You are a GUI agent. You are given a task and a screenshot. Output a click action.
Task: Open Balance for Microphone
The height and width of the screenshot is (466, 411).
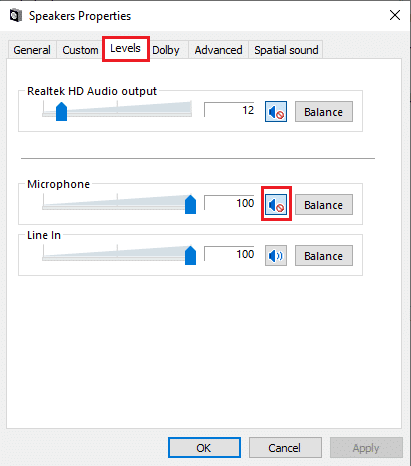tap(324, 204)
